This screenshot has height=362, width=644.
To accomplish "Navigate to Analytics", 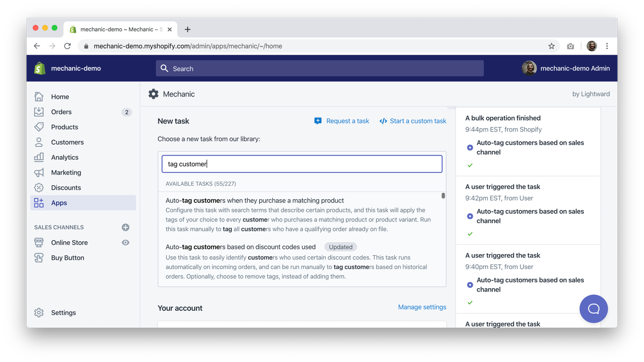I will coord(64,157).
